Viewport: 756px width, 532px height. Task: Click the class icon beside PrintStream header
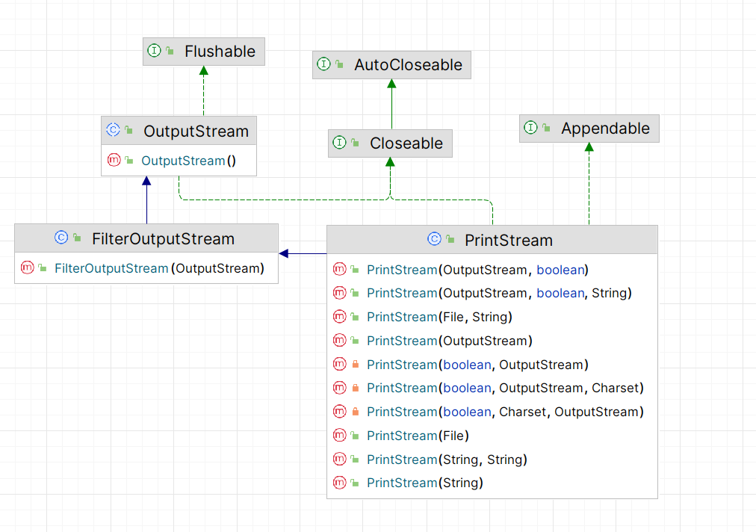(435, 239)
